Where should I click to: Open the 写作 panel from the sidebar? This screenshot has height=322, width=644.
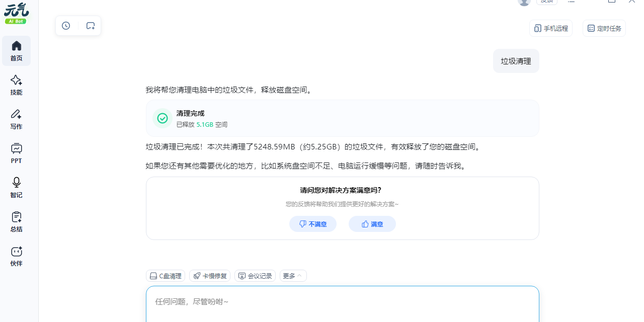(16, 119)
